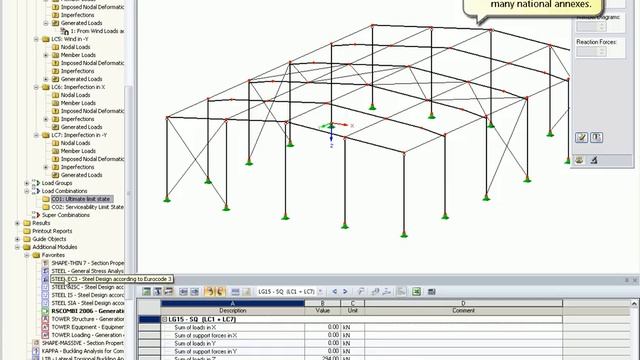Open STEEL - General Stress Analysis module
This screenshot has height=360, width=640.
88,271
